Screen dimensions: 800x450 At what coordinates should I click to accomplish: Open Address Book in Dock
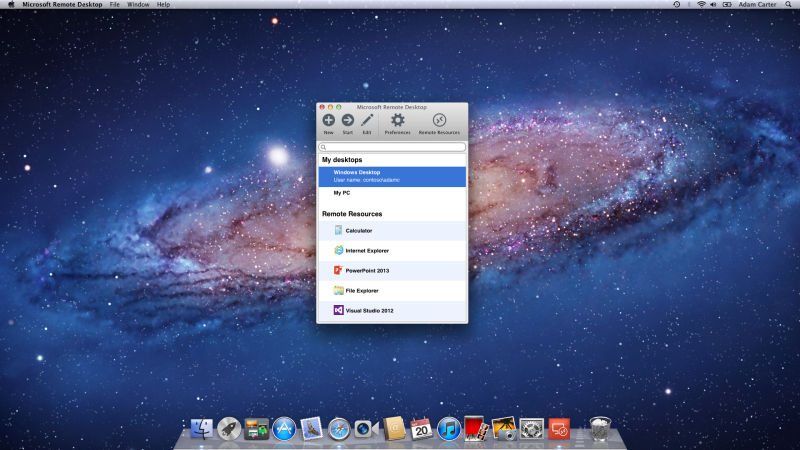[394, 429]
